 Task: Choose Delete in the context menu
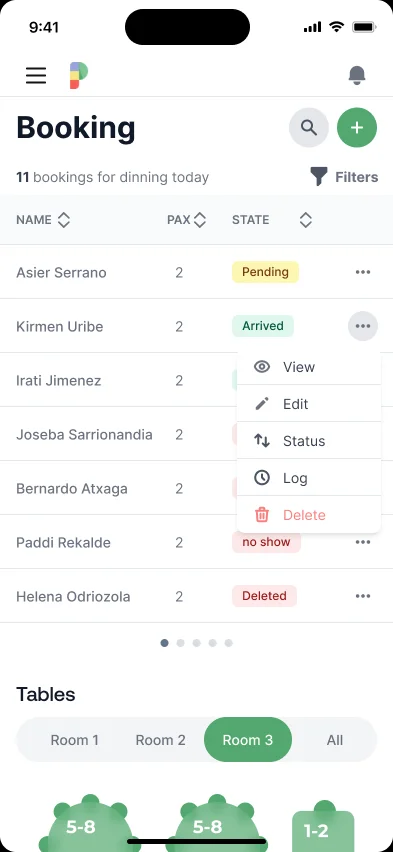point(309,515)
